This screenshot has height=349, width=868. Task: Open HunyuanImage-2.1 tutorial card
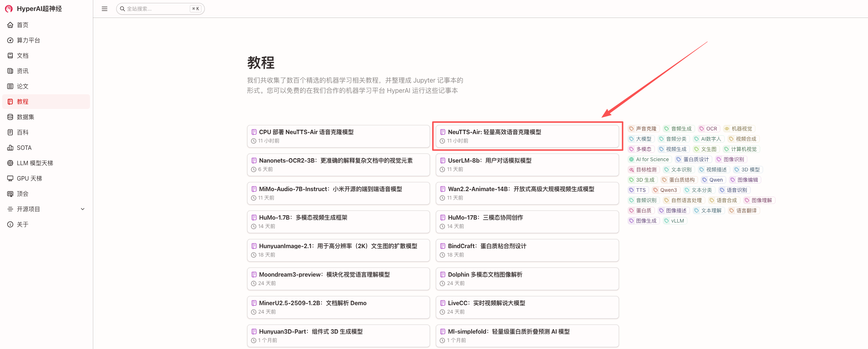click(338, 250)
